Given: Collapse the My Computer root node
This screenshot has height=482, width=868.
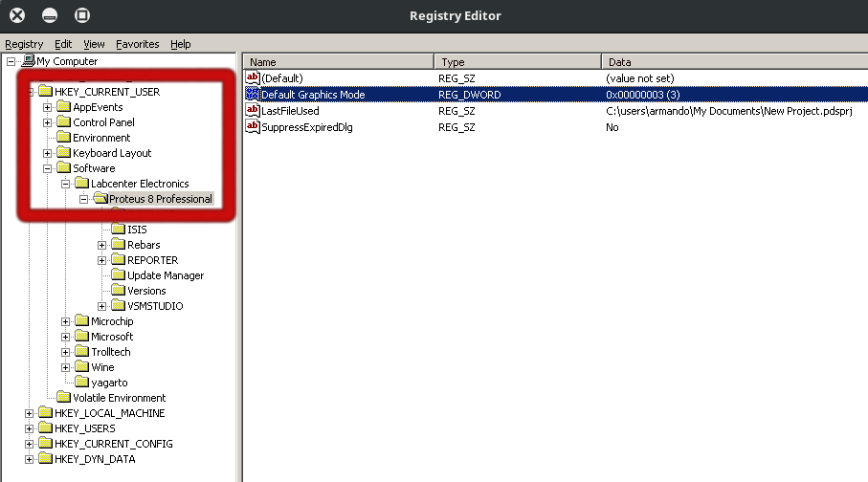Looking at the screenshot, I should [11, 61].
